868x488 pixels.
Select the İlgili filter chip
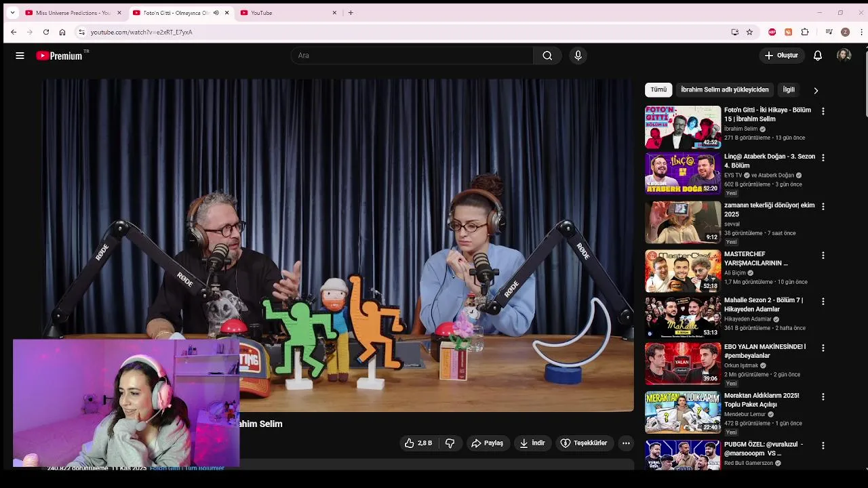(x=789, y=89)
